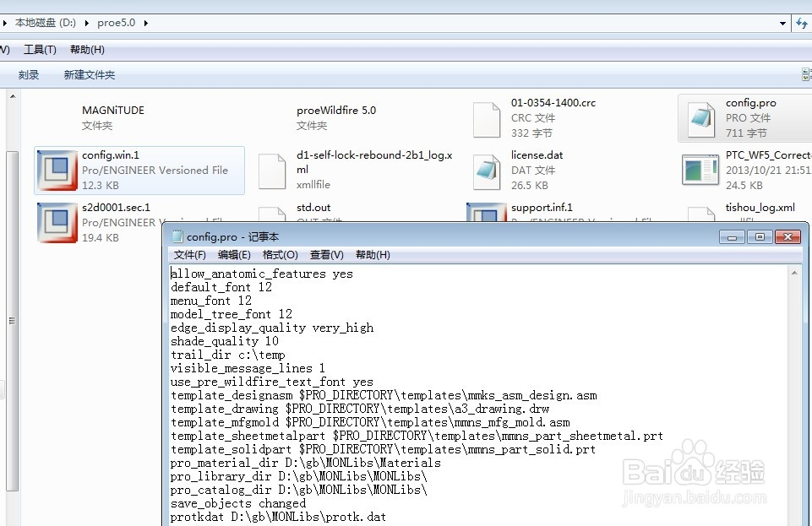The width and height of the screenshot is (812, 526).
Task: Click proe5.0 in the address bar
Action: pyautogui.click(x=116, y=23)
